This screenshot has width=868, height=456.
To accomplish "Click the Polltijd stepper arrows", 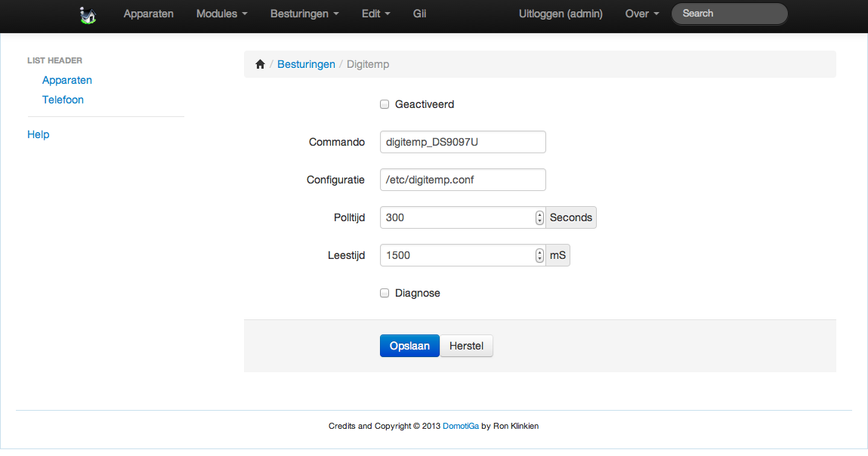I will click(x=539, y=217).
